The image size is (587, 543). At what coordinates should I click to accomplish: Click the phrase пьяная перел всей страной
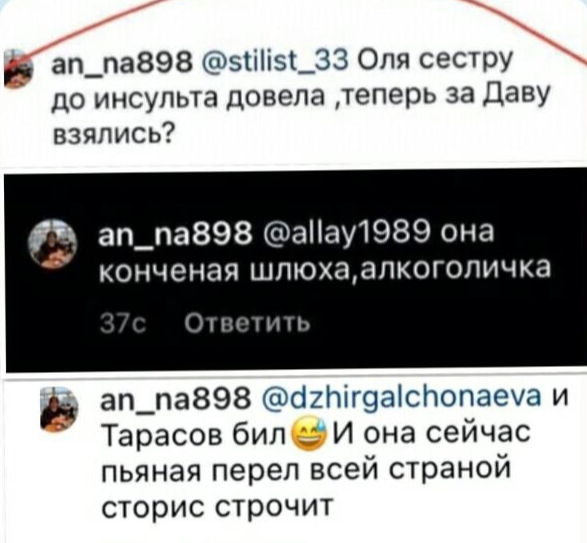[x=306, y=471]
